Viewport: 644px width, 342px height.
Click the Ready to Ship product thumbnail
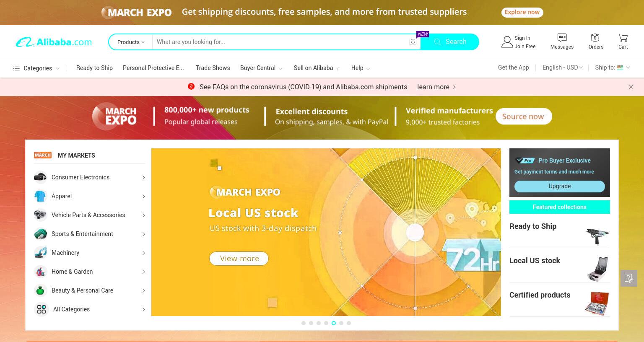598,236
